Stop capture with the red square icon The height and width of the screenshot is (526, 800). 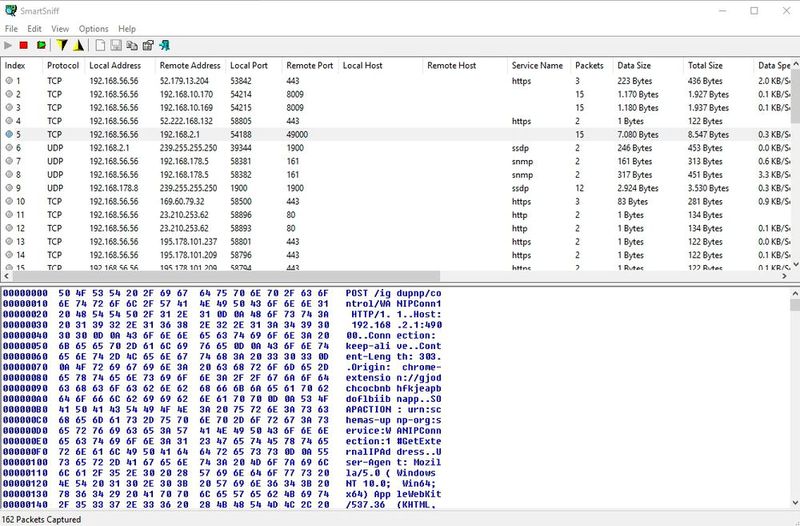[24, 45]
